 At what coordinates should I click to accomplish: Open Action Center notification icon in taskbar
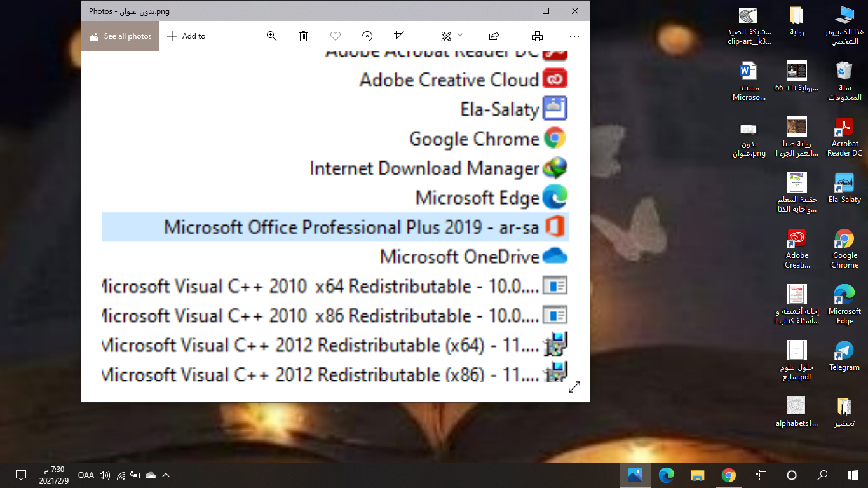[x=20, y=475]
